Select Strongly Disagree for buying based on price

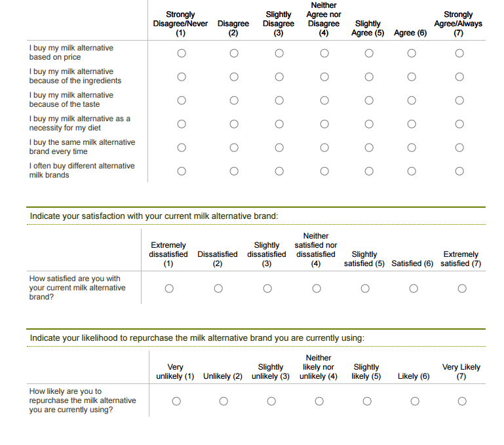click(x=181, y=53)
